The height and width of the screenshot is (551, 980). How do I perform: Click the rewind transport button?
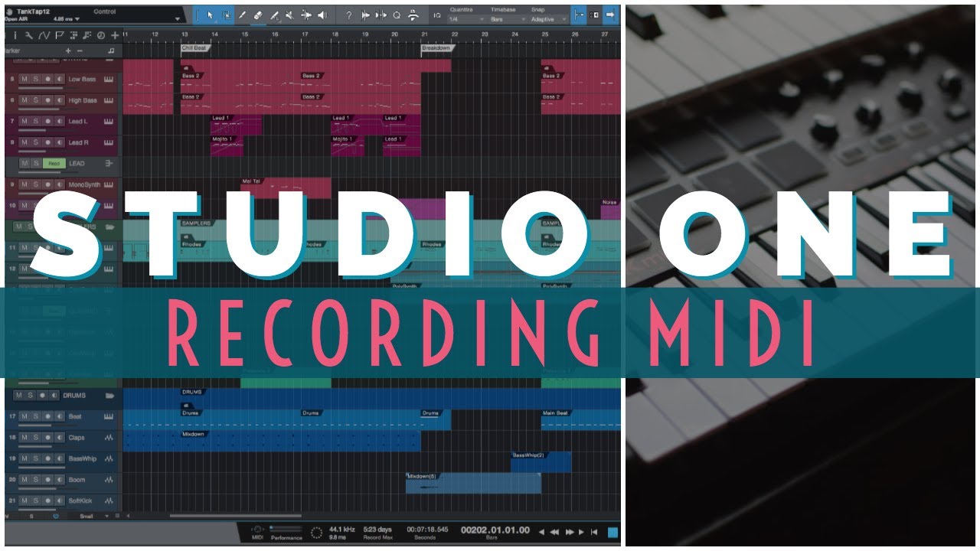point(554,532)
